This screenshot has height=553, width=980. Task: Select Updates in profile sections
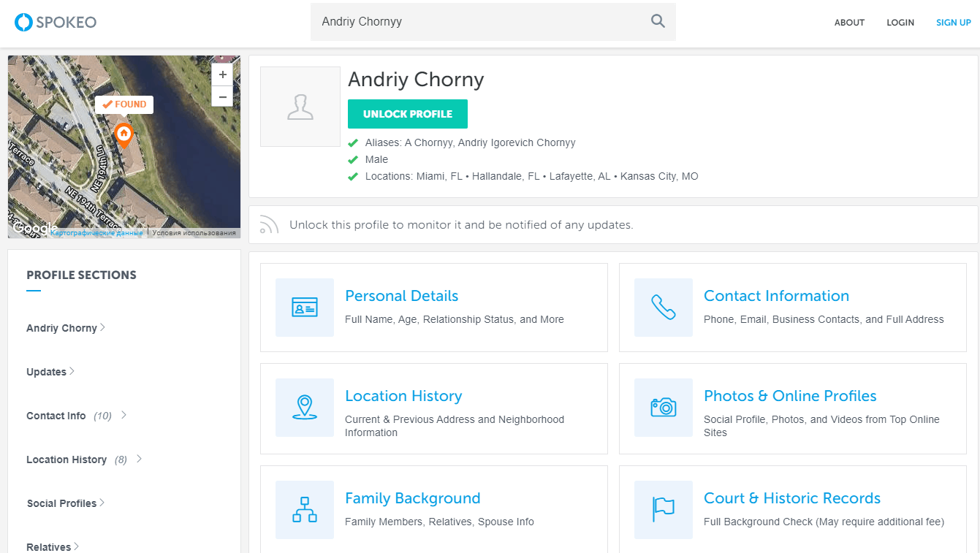pos(46,372)
